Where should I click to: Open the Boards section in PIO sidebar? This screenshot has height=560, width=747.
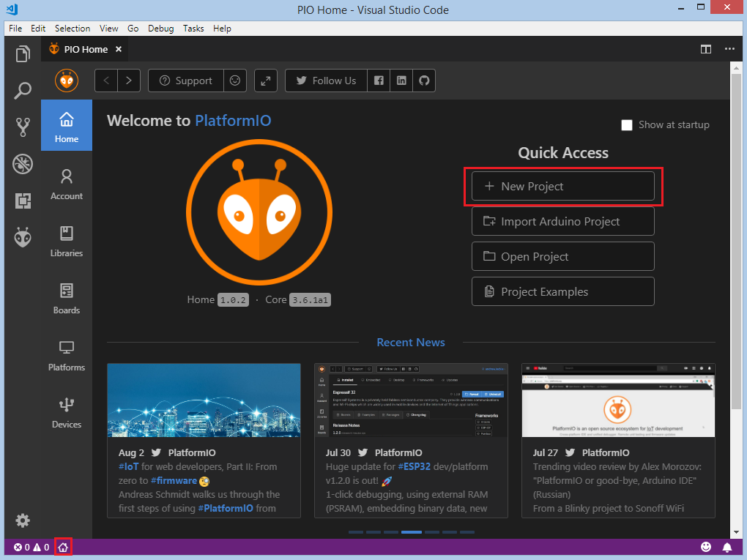point(67,299)
